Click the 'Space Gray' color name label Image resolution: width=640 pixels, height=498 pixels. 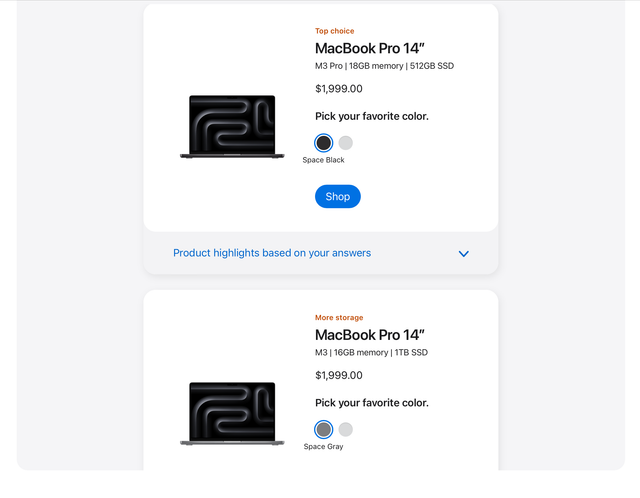(323, 447)
